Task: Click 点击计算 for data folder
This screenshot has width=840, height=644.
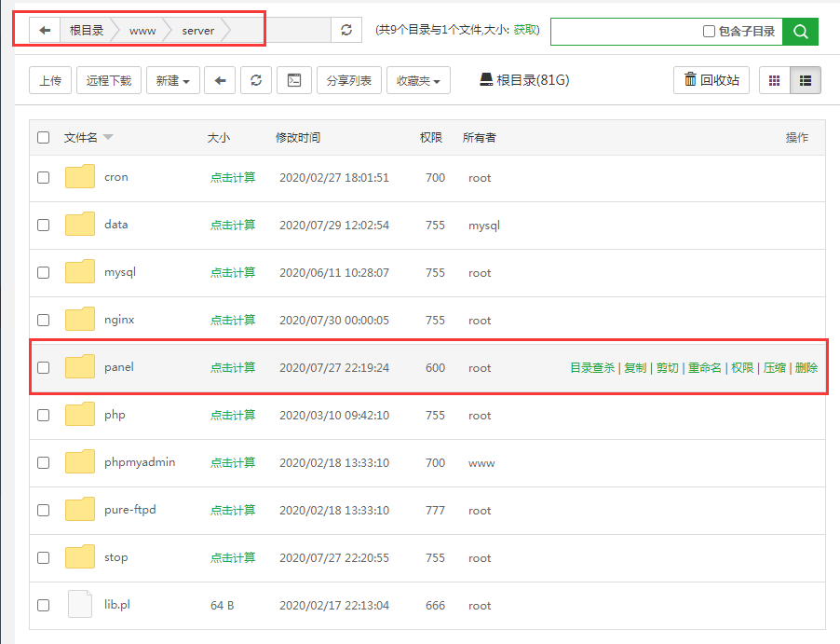Action: coord(233,226)
